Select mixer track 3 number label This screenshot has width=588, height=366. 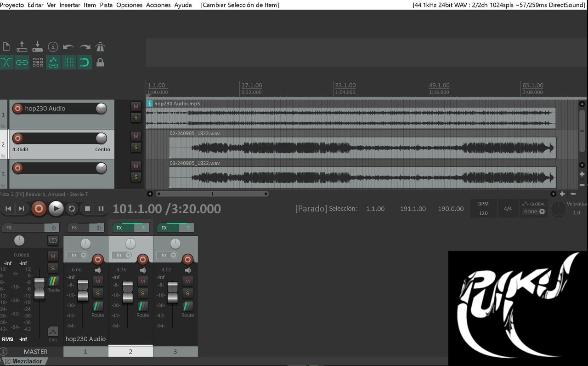pos(175,352)
